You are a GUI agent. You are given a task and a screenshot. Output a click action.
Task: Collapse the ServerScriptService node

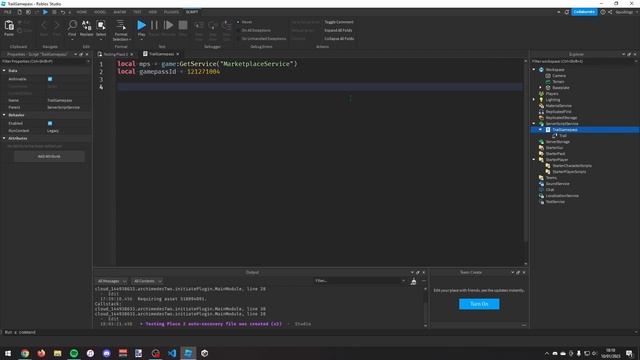534,124
